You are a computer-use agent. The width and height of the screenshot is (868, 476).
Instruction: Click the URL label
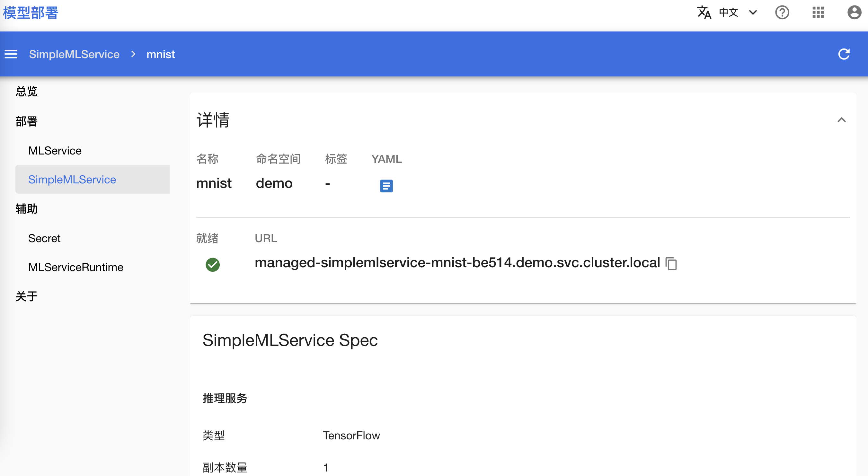click(x=266, y=238)
